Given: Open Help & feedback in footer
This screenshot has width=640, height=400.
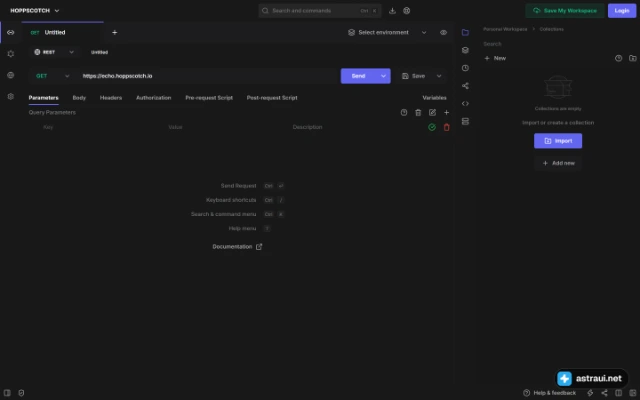Looking at the screenshot, I should (550, 393).
